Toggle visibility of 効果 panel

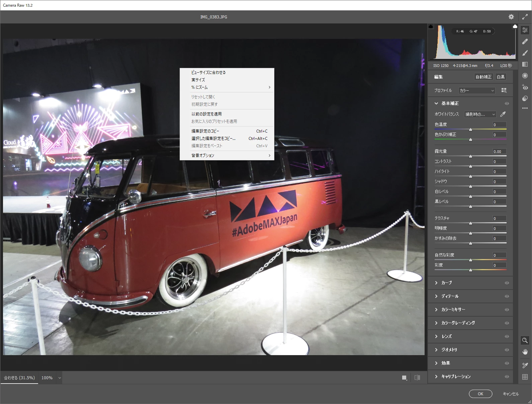(507, 363)
